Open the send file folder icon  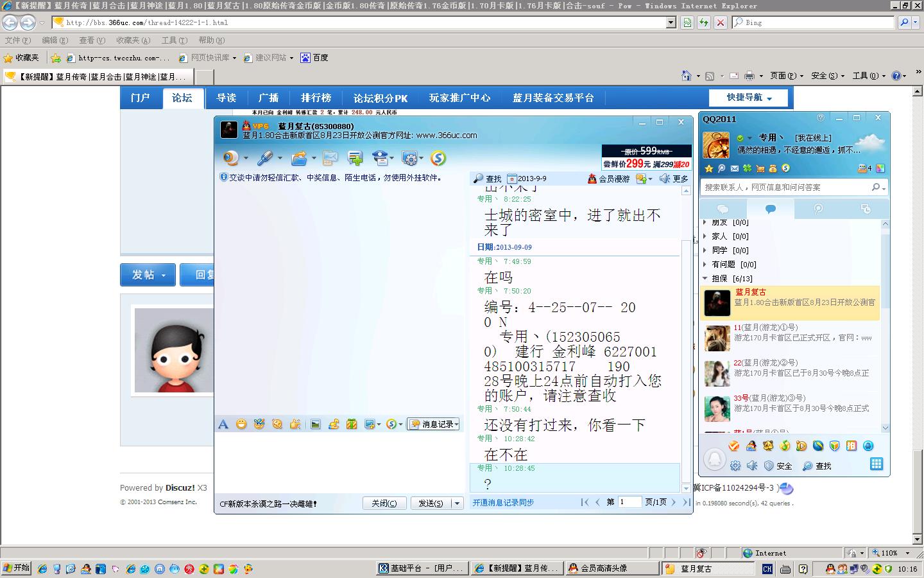click(298, 158)
